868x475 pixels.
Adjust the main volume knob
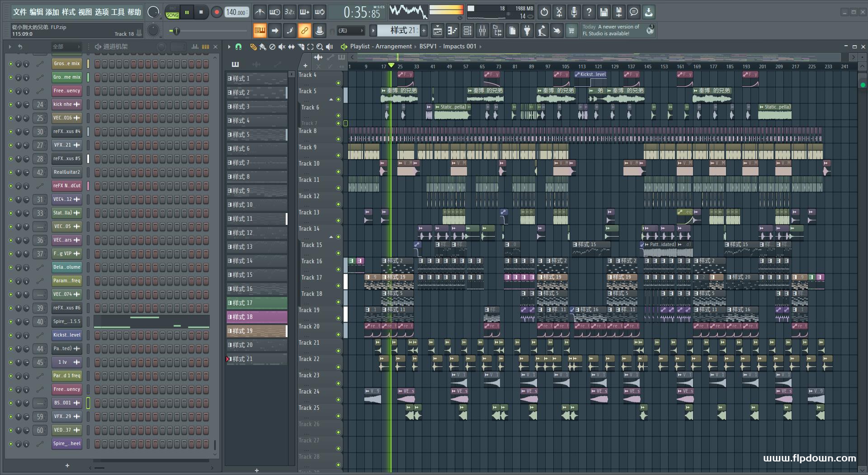(x=154, y=12)
